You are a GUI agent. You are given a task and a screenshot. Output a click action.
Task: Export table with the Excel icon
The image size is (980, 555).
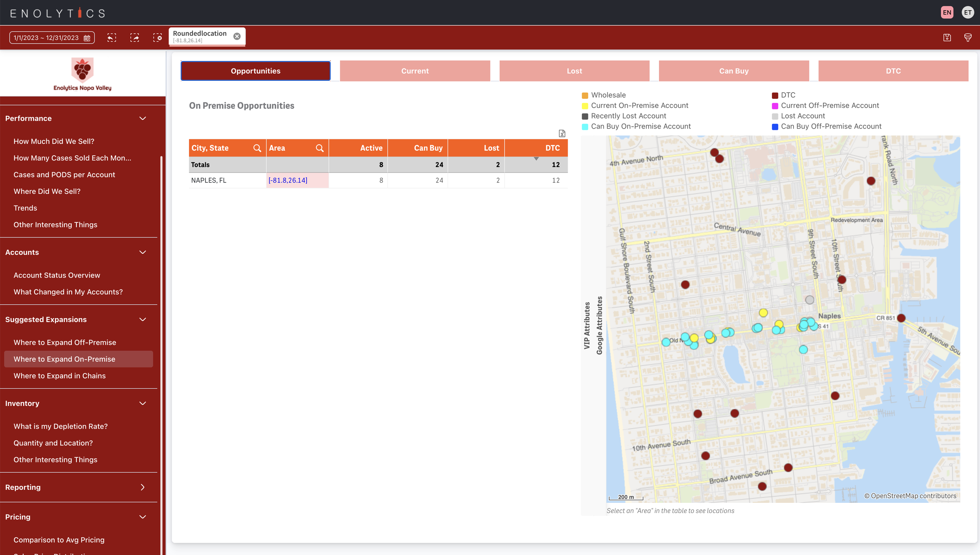[562, 134]
